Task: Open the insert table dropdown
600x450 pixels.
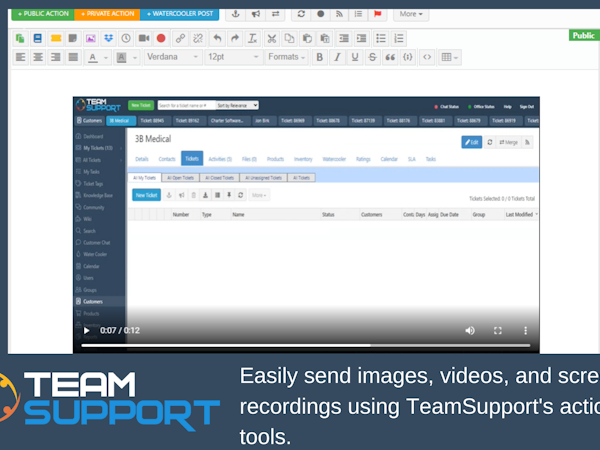Action: (x=449, y=57)
